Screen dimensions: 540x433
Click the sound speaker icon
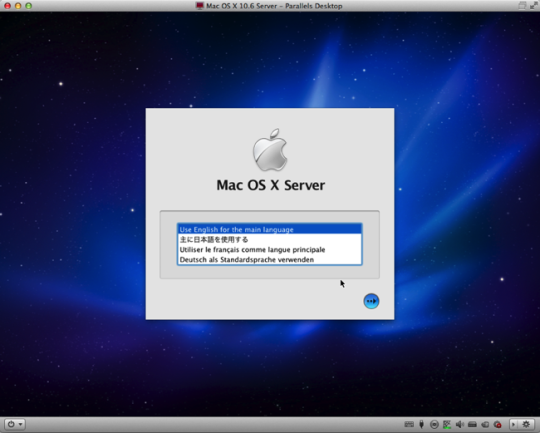pyautogui.click(x=459, y=424)
